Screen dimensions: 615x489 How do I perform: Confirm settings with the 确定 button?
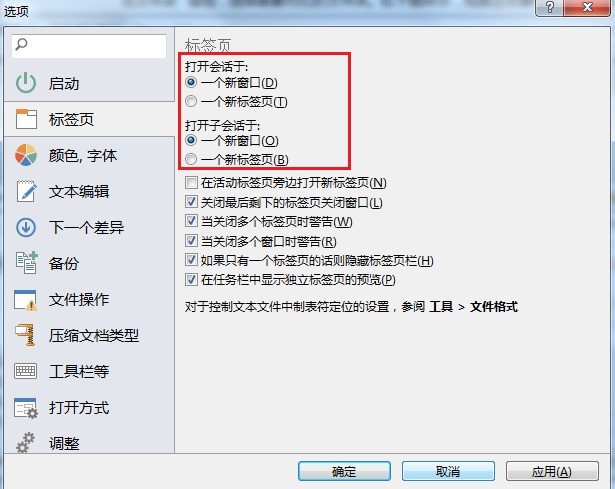click(344, 471)
